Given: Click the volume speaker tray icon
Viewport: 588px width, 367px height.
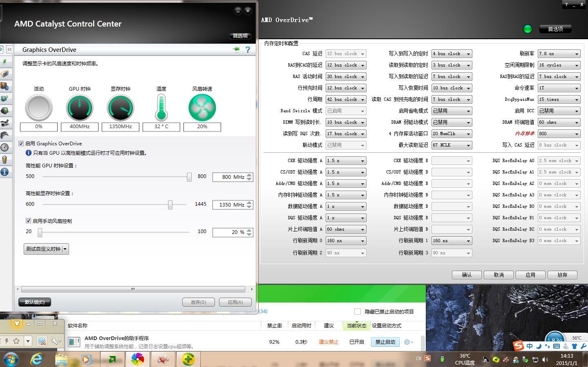Looking at the screenshot, I should coord(546,360).
